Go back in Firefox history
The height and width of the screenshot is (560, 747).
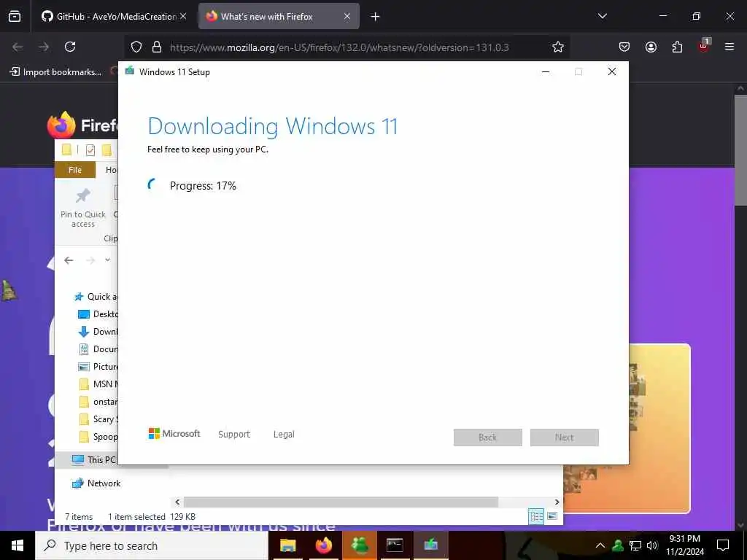pyautogui.click(x=18, y=47)
